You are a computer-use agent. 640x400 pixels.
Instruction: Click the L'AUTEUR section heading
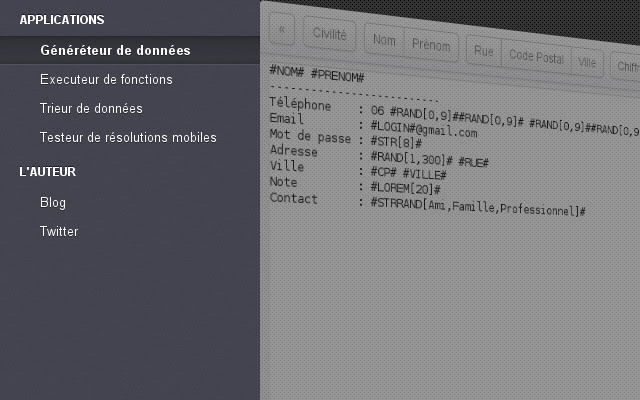tap(48, 171)
